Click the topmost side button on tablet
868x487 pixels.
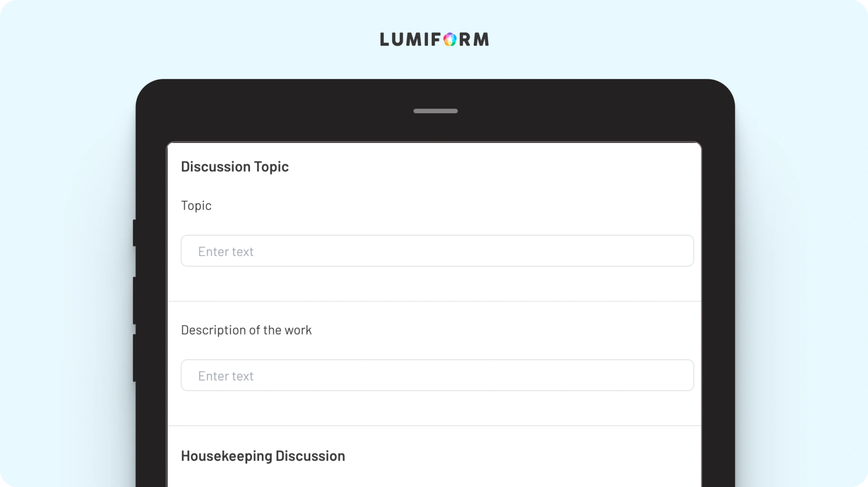(x=134, y=233)
